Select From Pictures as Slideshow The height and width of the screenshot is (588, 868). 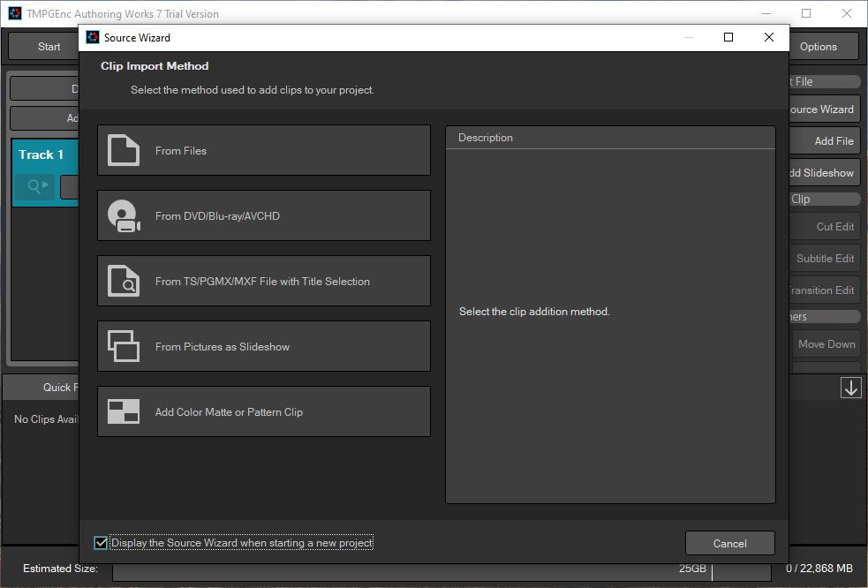(x=263, y=346)
